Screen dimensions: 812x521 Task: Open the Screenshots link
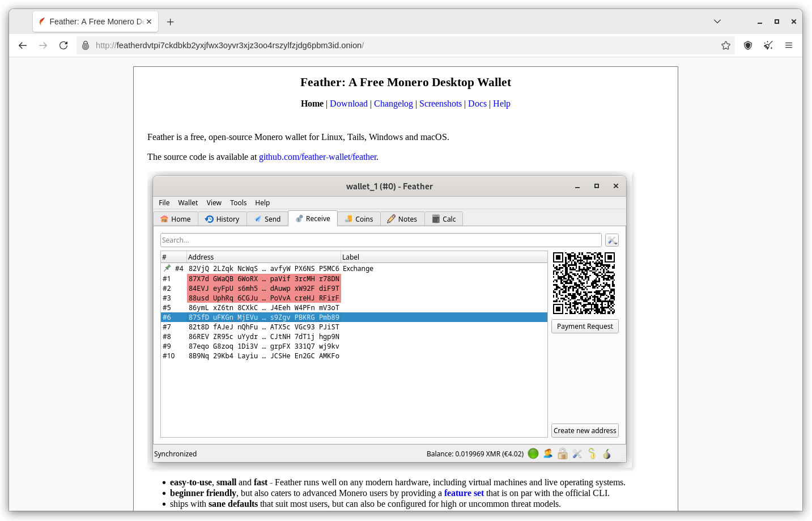pyautogui.click(x=440, y=104)
